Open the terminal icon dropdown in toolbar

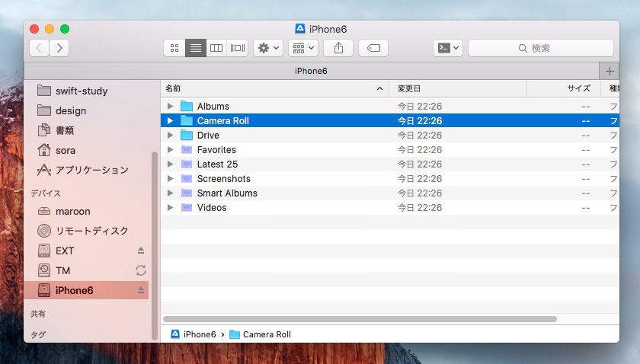click(x=447, y=48)
